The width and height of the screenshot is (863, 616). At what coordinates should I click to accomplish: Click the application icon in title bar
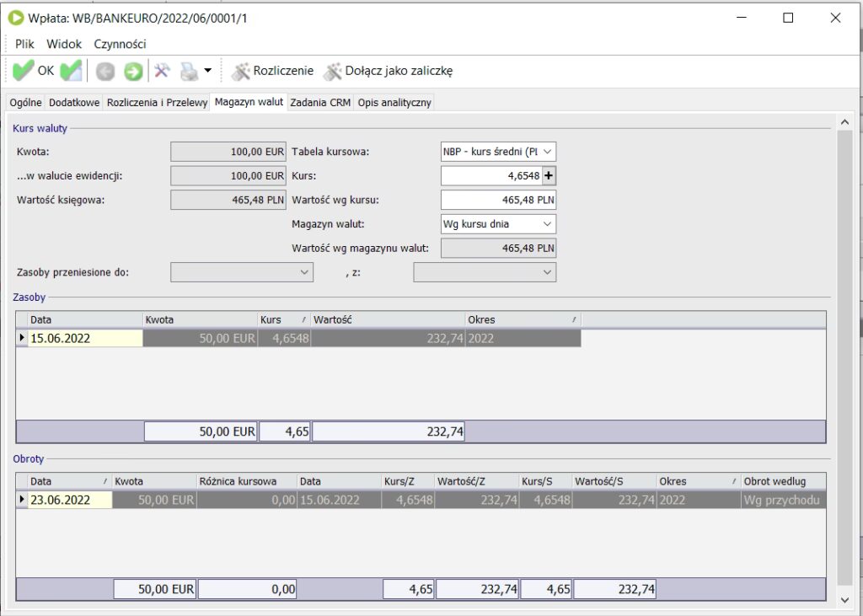[15, 18]
